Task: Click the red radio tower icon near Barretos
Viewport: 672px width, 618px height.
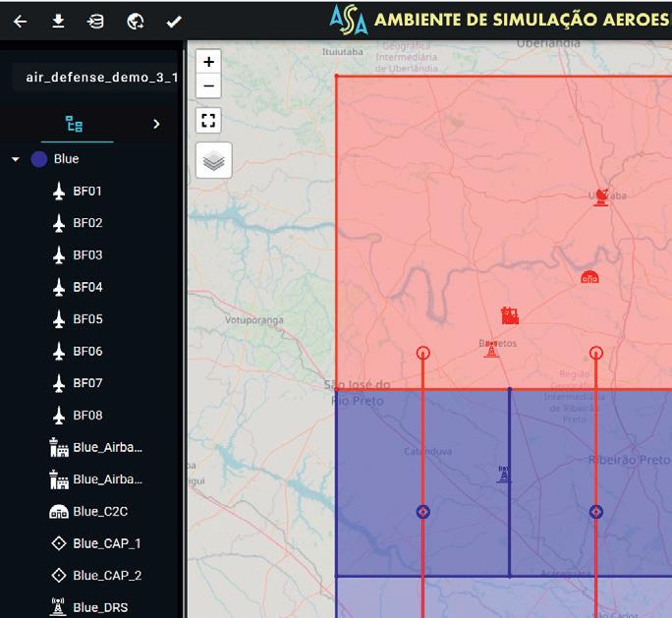Action: pos(491,350)
